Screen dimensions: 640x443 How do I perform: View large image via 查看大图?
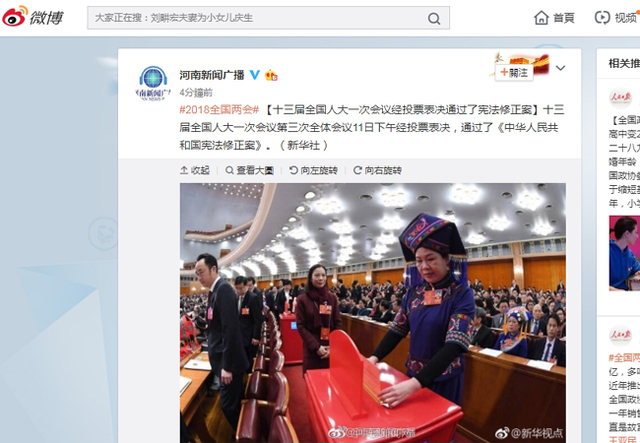(249, 170)
